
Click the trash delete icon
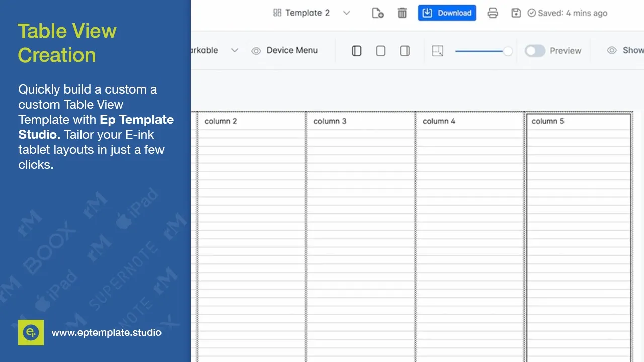[402, 13]
